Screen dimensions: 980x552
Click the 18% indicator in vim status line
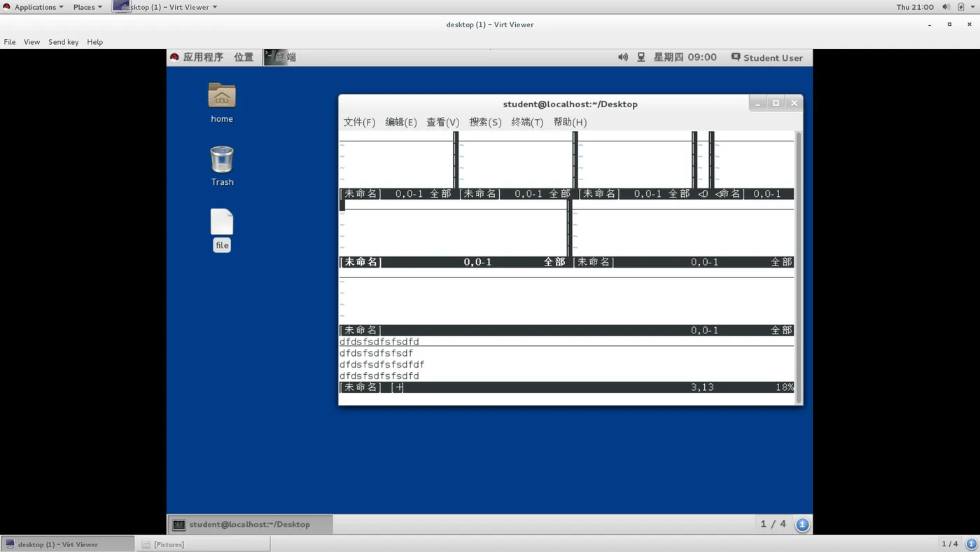pyautogui.click(x=785, y=387)
